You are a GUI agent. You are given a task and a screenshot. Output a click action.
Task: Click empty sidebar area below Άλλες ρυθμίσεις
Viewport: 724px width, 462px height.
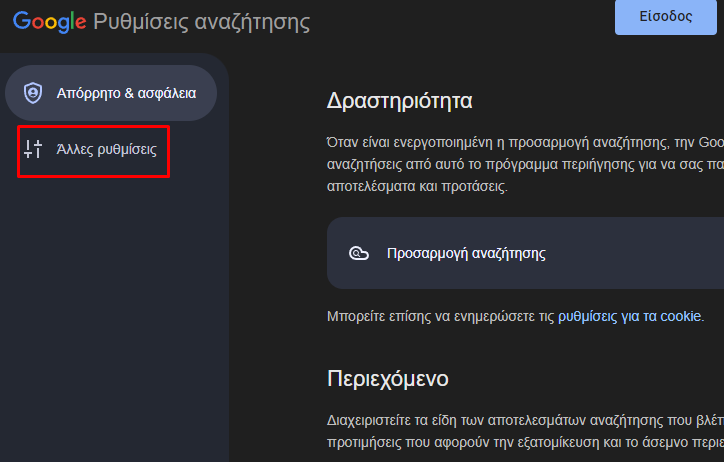(115, 318)
